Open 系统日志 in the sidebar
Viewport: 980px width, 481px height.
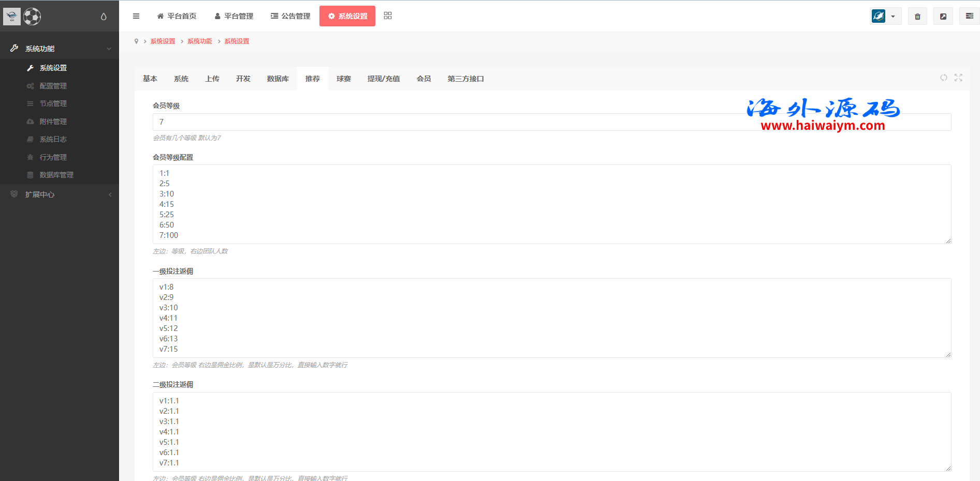pos(53,139)
